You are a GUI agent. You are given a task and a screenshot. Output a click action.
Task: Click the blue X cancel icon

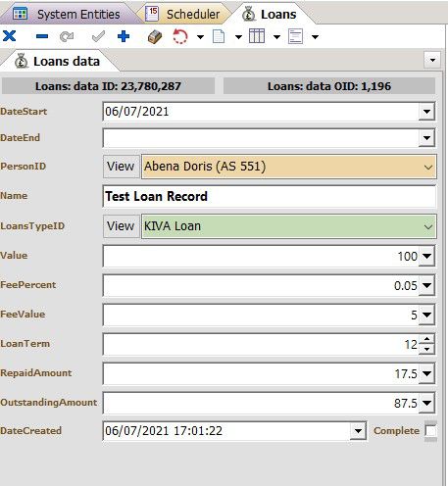pyautogui.click(x=10, y=36)
